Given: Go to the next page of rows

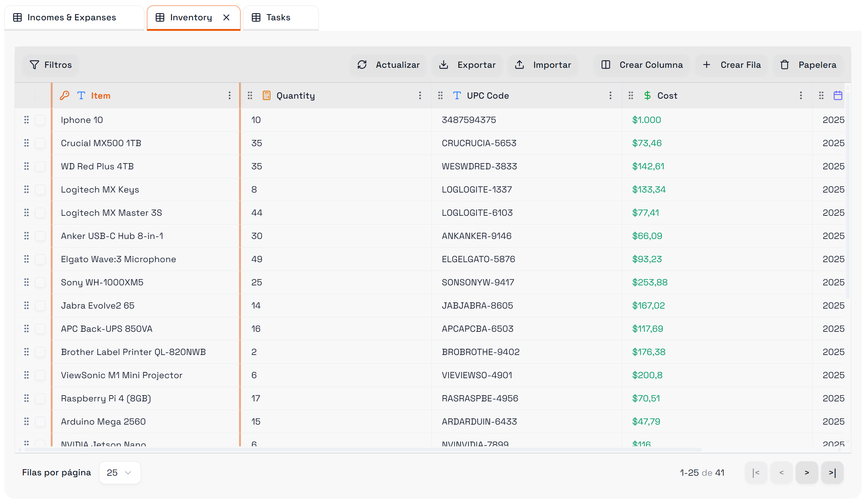Looking at the screenshot, I should coord(807,472).
